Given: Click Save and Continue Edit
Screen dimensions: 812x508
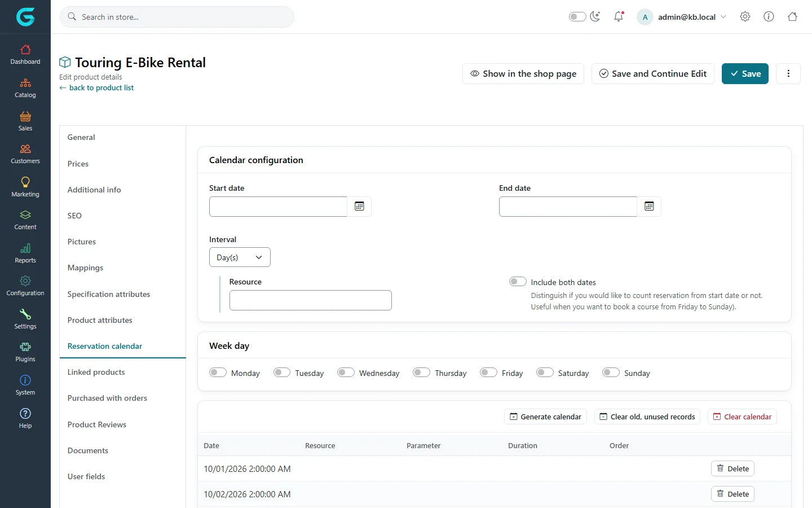Looking at the screenshot, I should tap(653, 73).
